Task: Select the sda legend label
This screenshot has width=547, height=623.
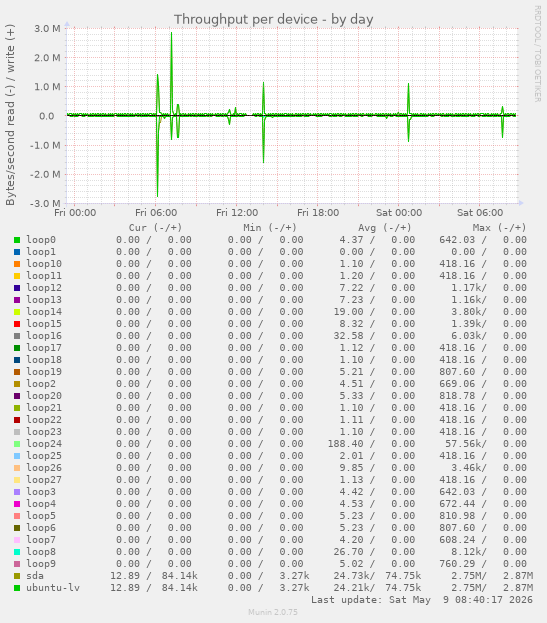Action: [x=35, y=576]
